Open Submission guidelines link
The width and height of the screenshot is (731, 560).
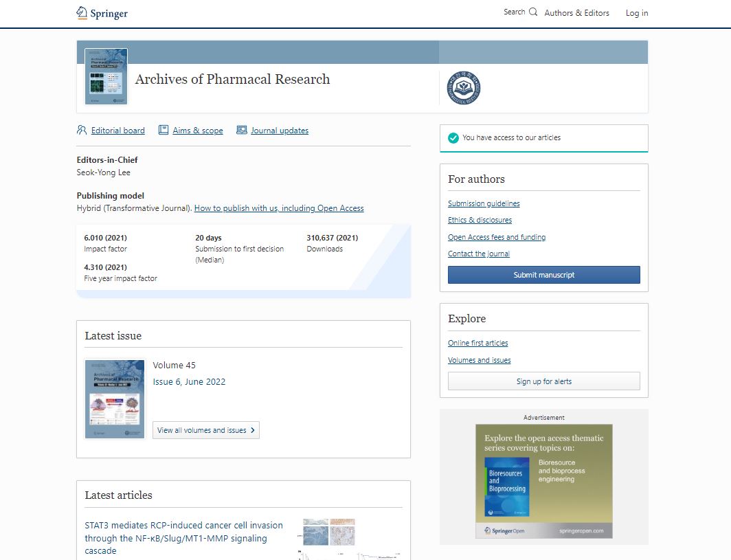(484, 203)
